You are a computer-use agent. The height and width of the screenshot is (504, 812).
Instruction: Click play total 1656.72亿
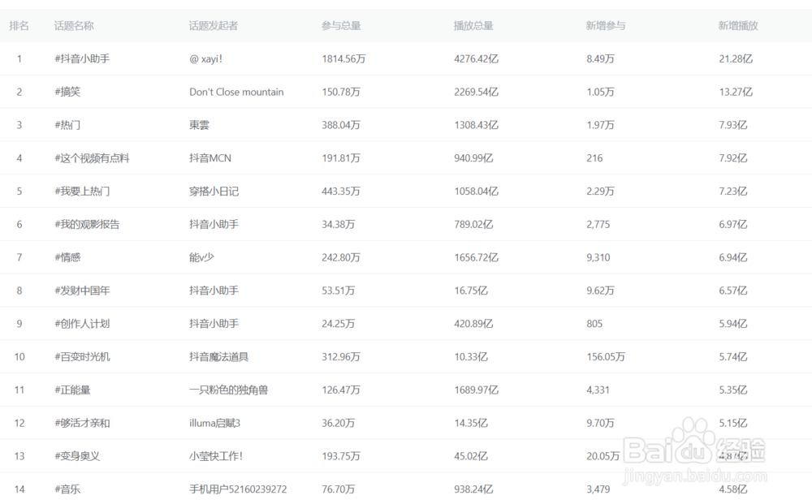[x=477, y=258]
